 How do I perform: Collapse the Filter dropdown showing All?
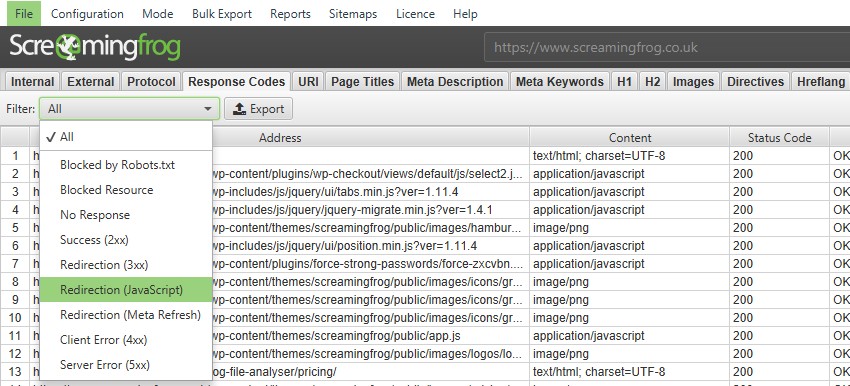click(x=130, y=109)
